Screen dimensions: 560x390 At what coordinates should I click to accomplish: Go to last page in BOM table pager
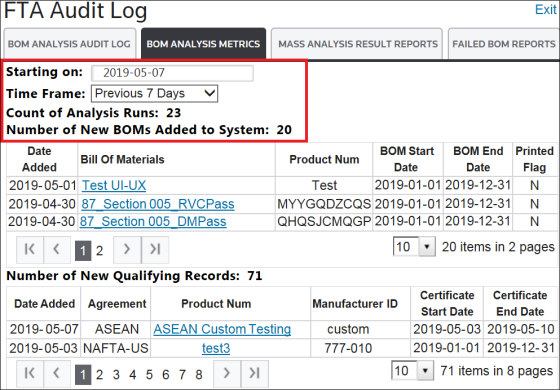155,249
